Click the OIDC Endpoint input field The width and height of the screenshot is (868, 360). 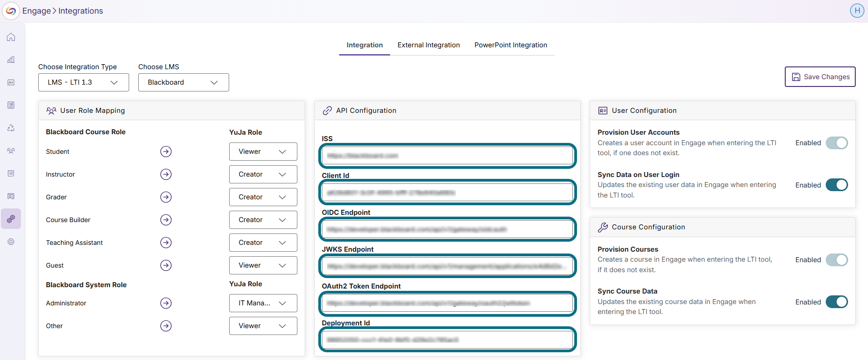pos(447,229)
